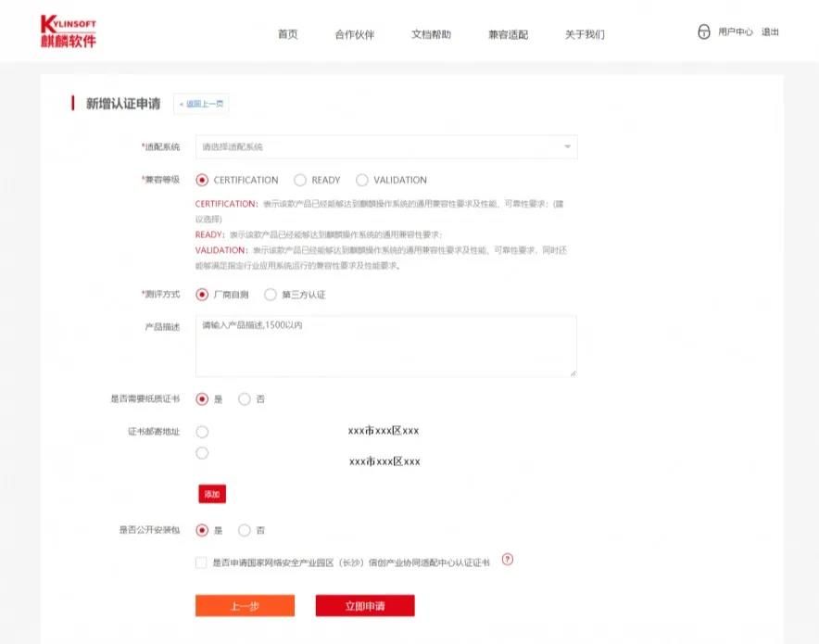Choose 厂商自测 as the evaluation method
Image resolution: width=819 pixels, height=644 pixels.
[203, 295]
